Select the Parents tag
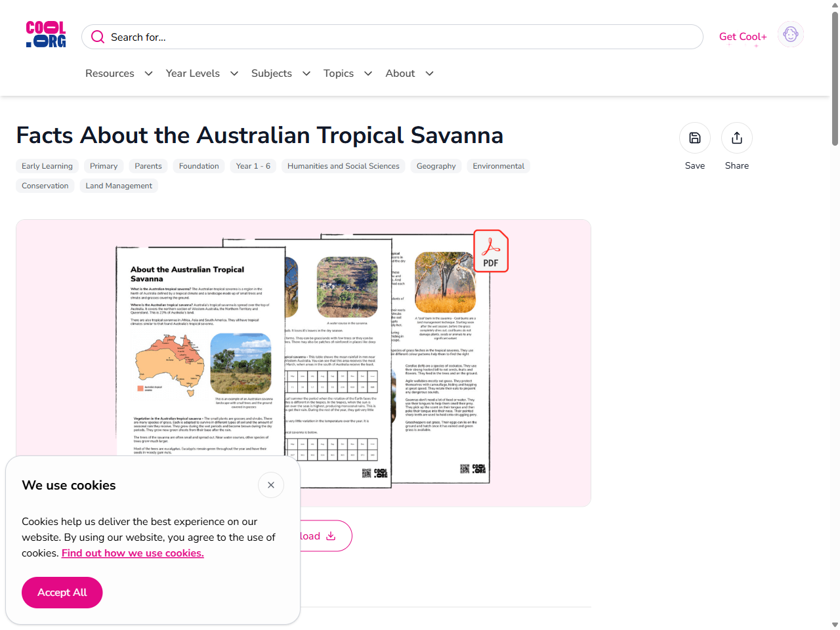The height and width of the screenshot is (630, 840). [x=148, y=166]
